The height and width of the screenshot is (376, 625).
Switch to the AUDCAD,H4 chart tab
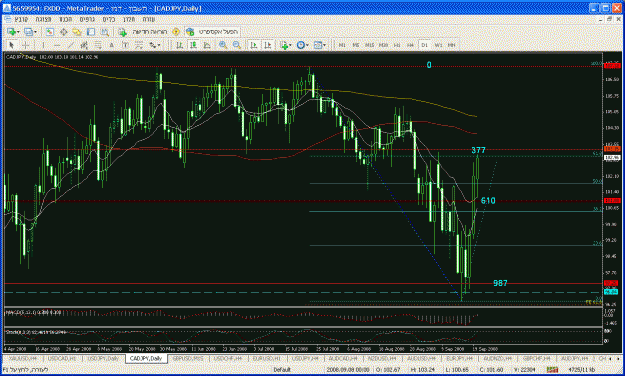[343, 359]
